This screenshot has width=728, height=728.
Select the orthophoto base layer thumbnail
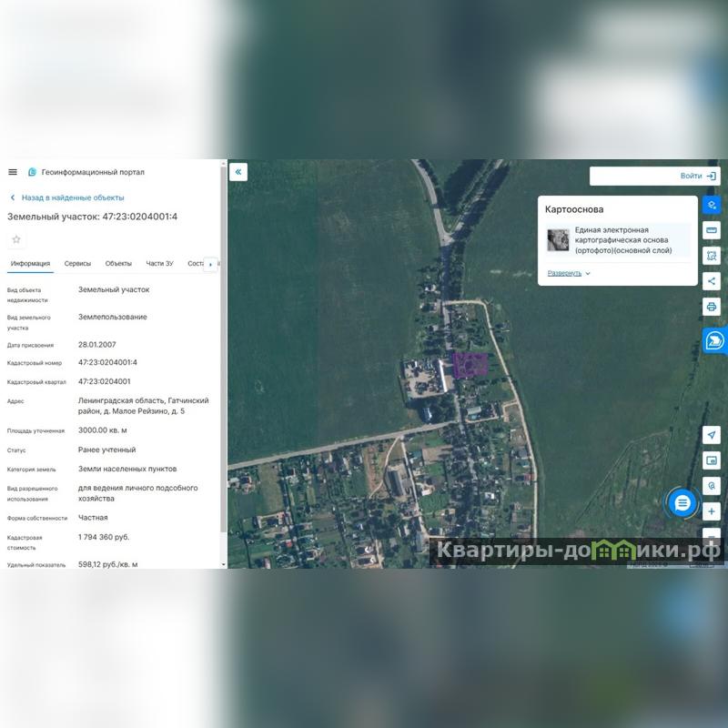558,240
